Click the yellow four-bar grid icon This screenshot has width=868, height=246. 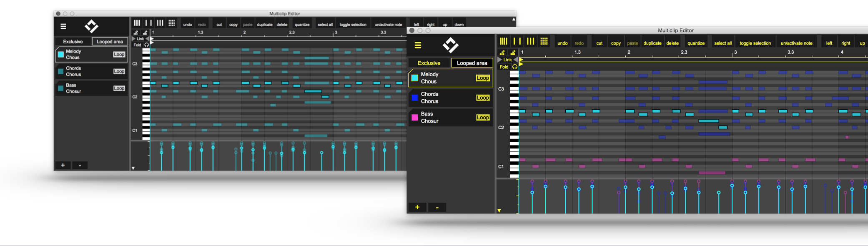point(504,41)
